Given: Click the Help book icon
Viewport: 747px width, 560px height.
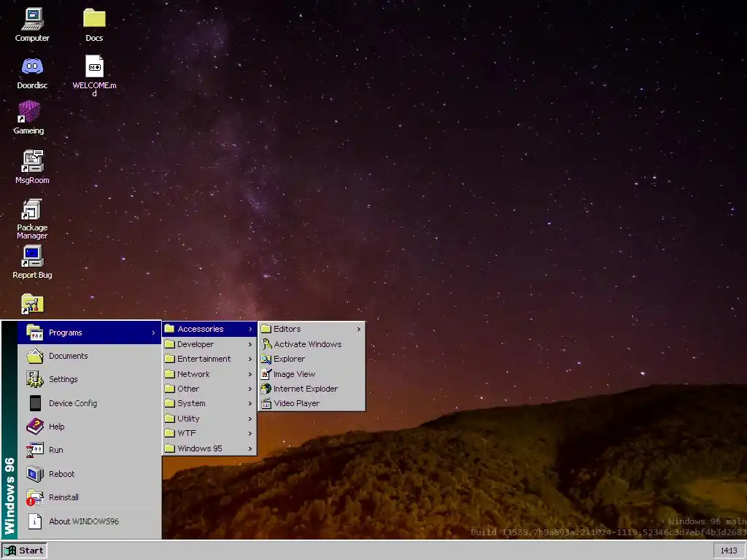Looking at the screenshot, I should (35, 426).
